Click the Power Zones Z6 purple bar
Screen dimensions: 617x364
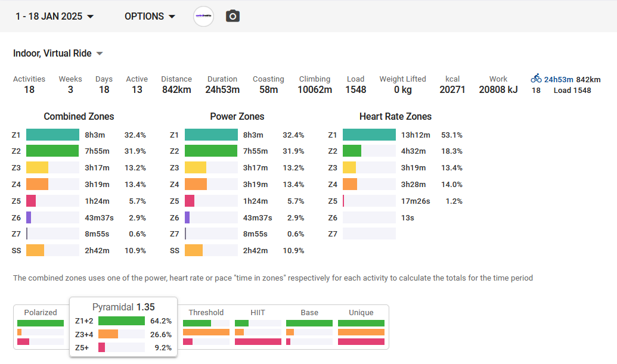(187, 217)
